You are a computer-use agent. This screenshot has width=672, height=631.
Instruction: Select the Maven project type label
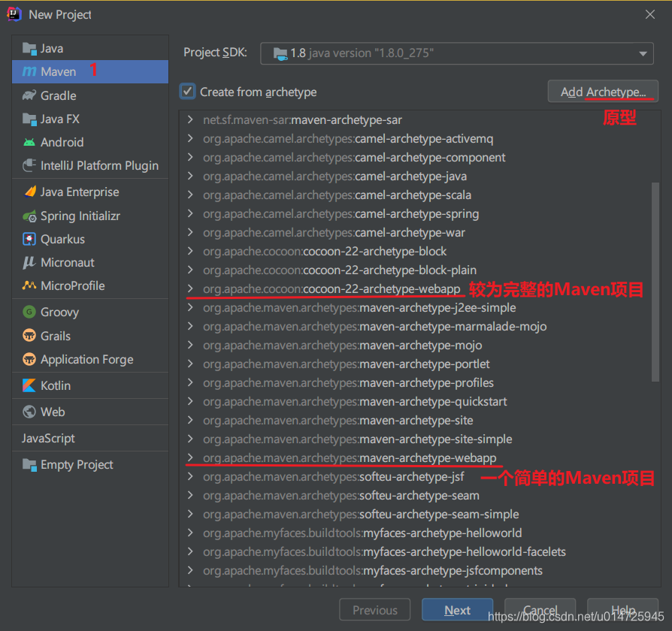point(59,71)
